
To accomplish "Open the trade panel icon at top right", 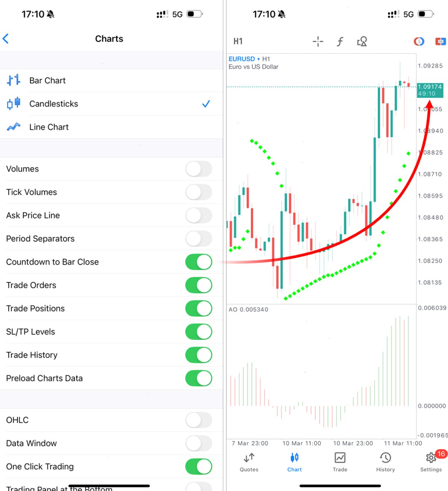I will pyautogui.click(x=441, y=41).
